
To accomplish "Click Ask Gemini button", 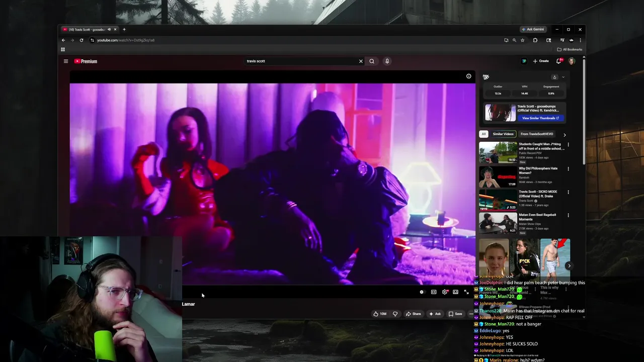I will 533,29.
